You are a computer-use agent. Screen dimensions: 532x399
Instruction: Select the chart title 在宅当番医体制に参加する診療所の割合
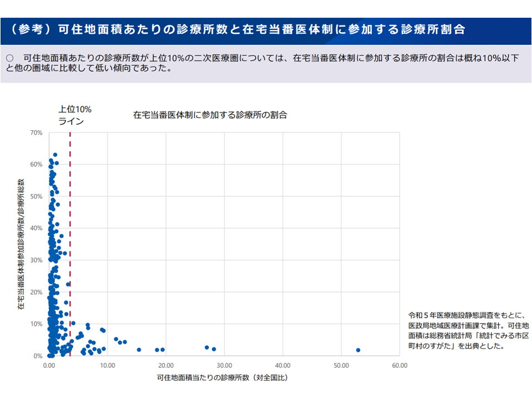pos(210,115)
